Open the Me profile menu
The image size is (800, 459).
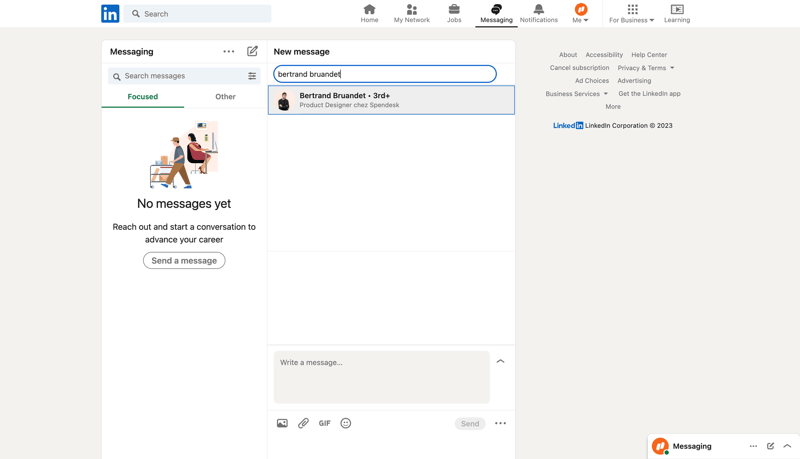(x=581, y=13)
